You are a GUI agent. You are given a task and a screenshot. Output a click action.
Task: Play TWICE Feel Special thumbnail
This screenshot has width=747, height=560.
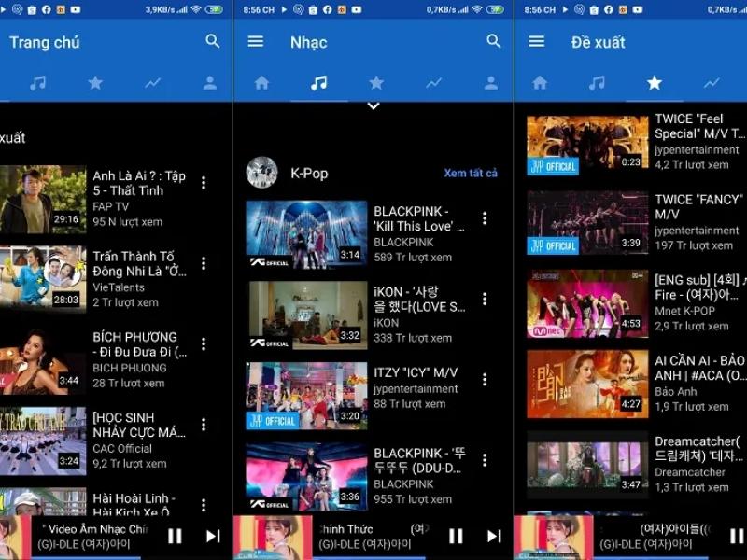(x=587, y=145)
